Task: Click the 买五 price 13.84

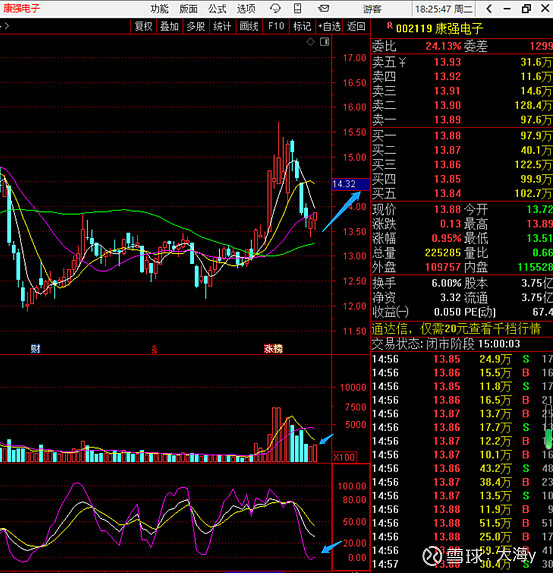Action: click(447, 193)
